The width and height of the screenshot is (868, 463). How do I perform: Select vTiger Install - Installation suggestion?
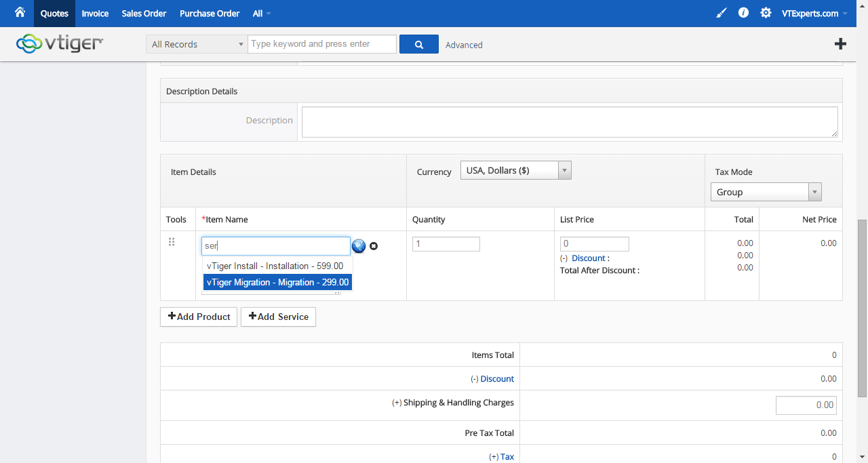click(277, 266)
